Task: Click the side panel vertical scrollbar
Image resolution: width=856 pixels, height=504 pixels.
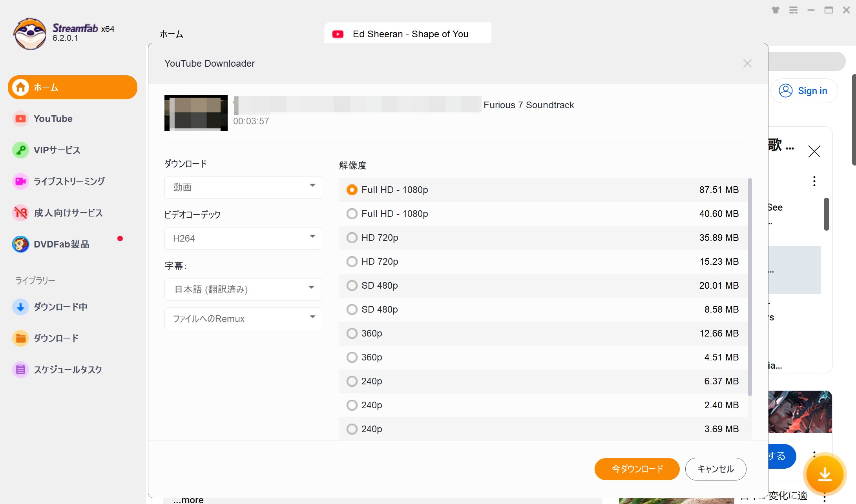Action: click(826, 214)
